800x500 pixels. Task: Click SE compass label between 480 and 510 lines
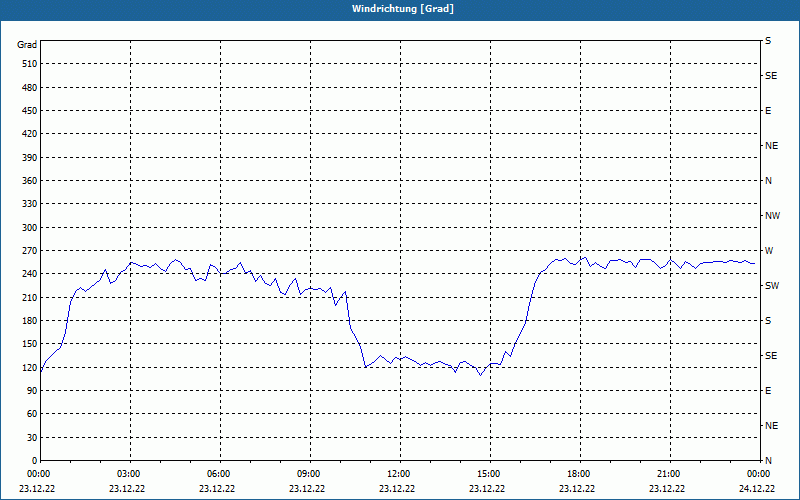click(771, 76)
